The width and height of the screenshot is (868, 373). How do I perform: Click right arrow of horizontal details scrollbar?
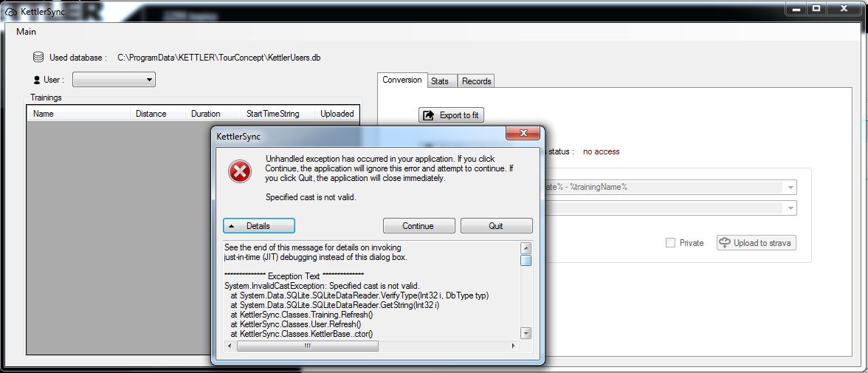[513, 346]
